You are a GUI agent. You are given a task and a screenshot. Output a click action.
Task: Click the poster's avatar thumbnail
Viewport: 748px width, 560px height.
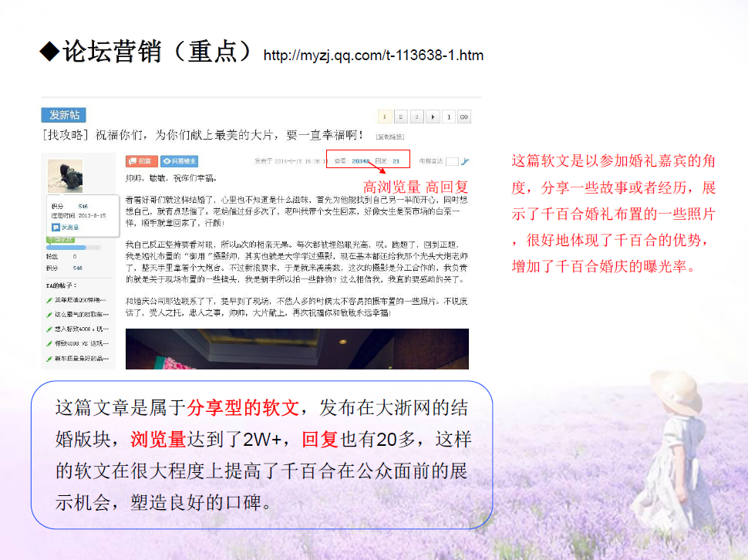click(66, 177)
